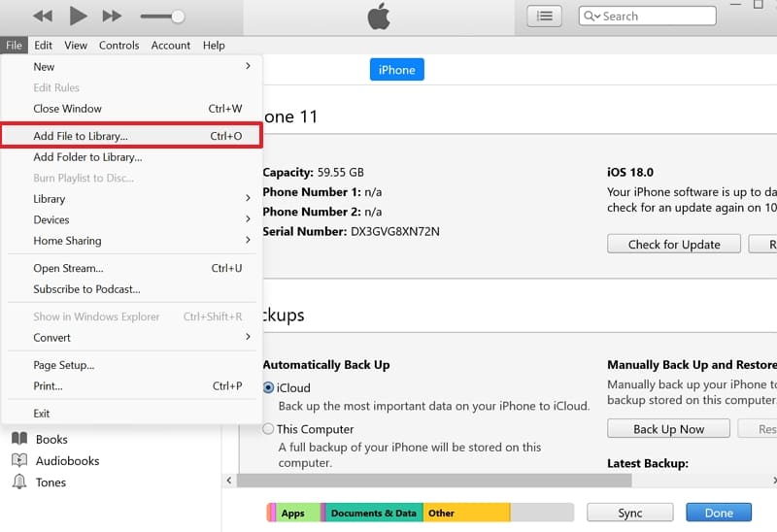Select This Computer backup radio button

(x=268, y=428)
